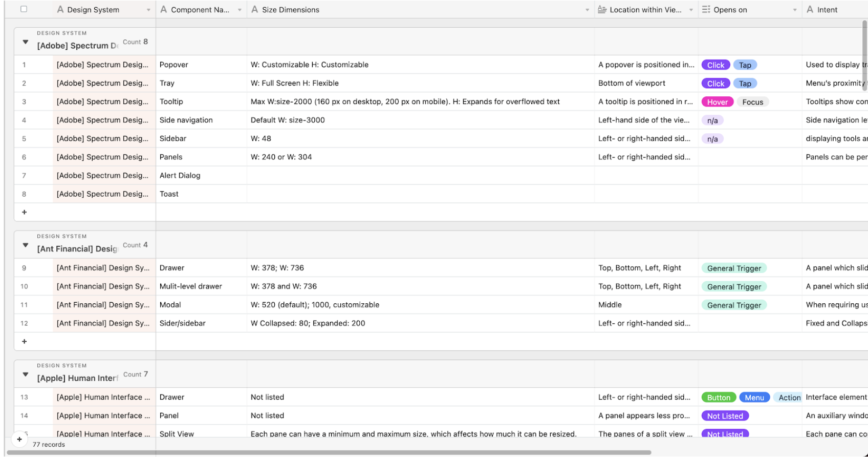Viewport: 868px width, 457px height.
Task: Click the Tooltip component name cell
Action: click(x=201, y=101)
